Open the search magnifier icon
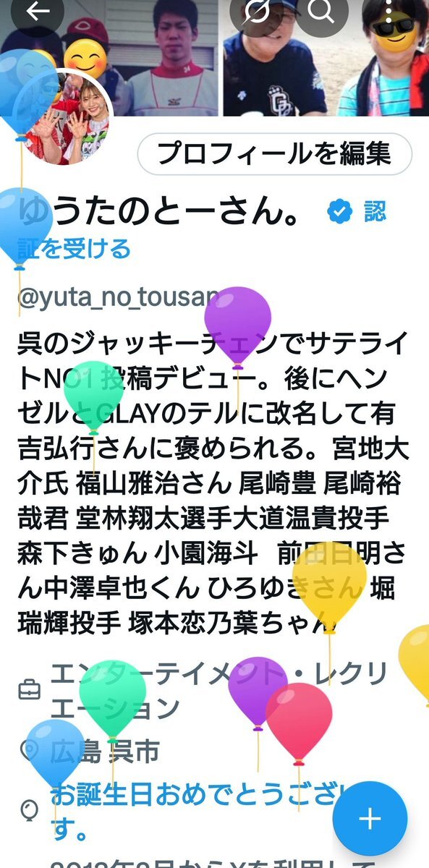 point(319,10)
